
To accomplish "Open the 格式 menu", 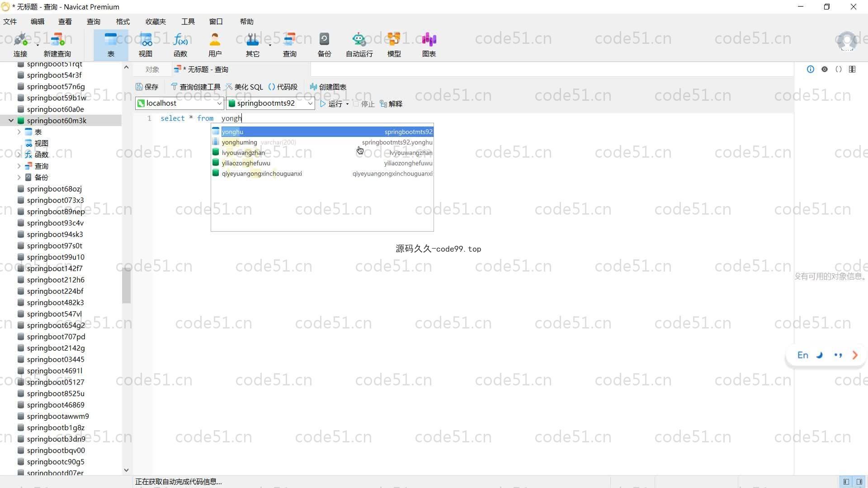I will pyautogui.click(x=123, y=22).
